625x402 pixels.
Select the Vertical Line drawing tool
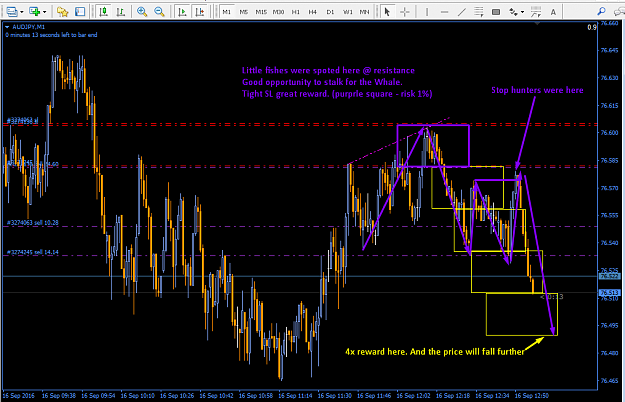point(427,12)
